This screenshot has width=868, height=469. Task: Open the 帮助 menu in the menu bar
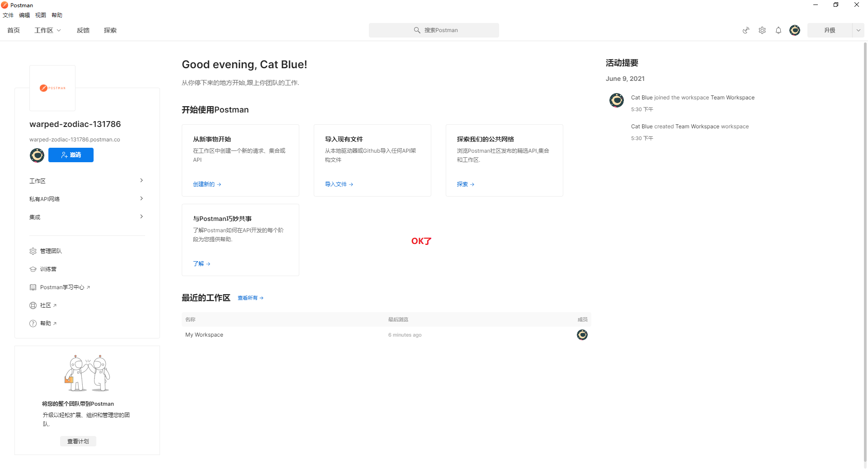click(x=57, y=15)
